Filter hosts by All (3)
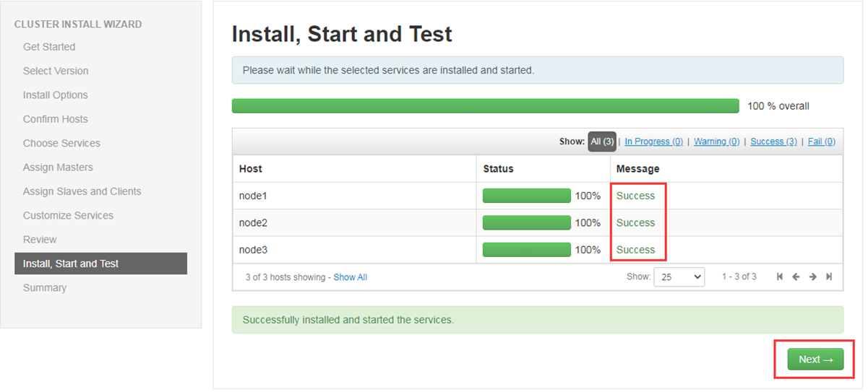868x392 pixels. pos(602,141)
